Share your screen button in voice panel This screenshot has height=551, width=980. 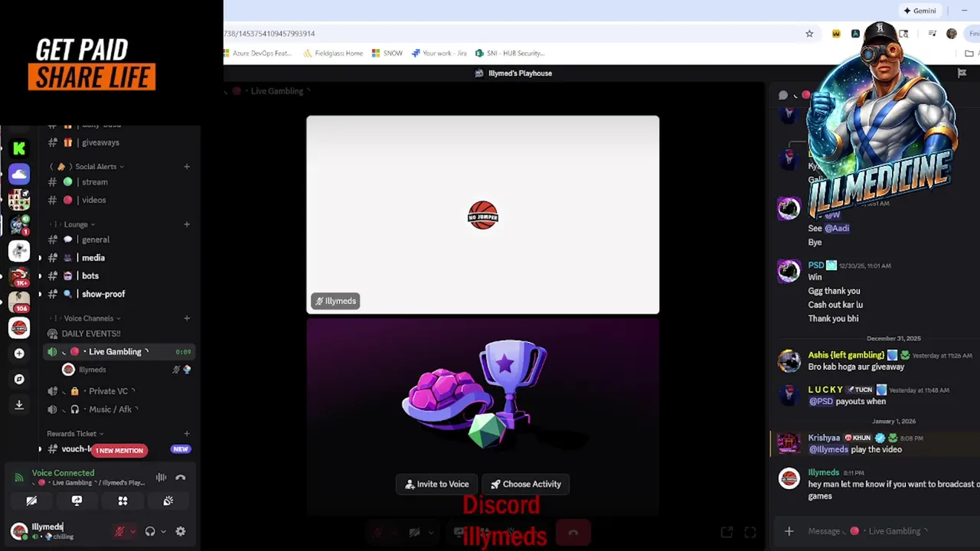[77, 500]
